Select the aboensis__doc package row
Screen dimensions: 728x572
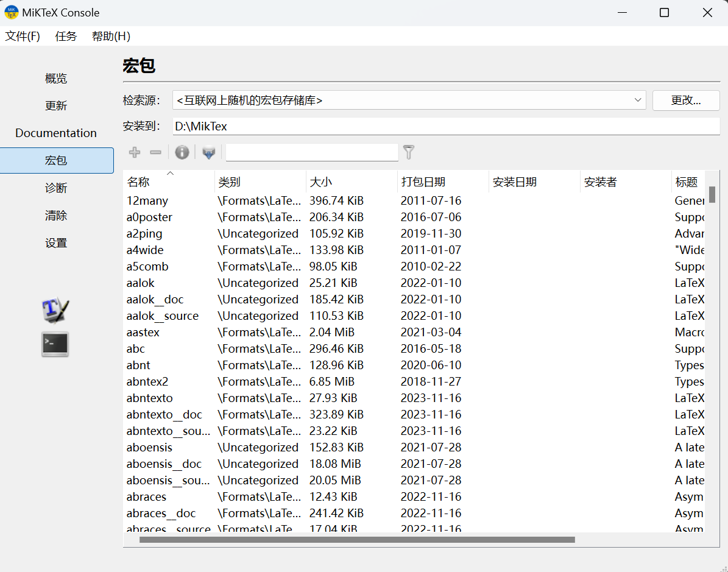(x=414, y=464)
